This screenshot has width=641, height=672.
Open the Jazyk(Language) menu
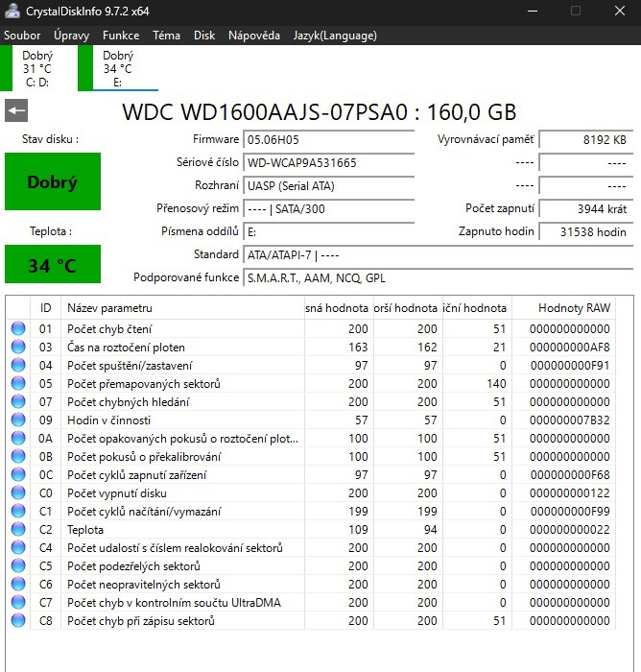[x=335, y=36]
